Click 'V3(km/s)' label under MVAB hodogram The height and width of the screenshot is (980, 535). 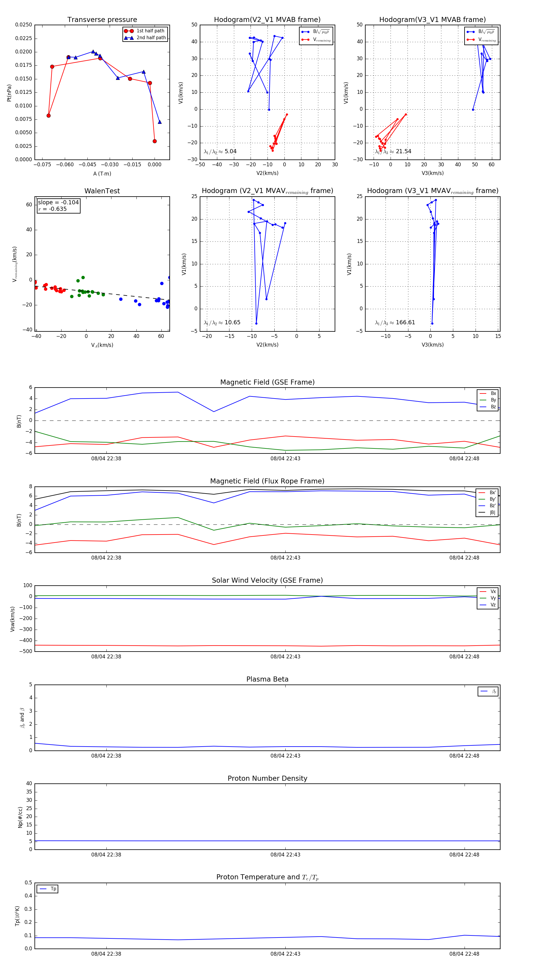pos(432,173)
